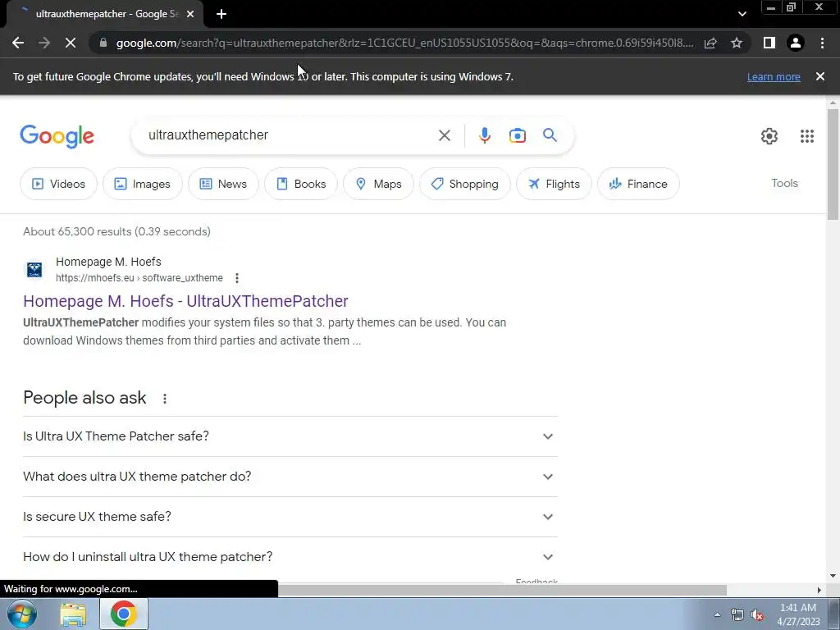Clear the search box text

(x=444, y=135)
